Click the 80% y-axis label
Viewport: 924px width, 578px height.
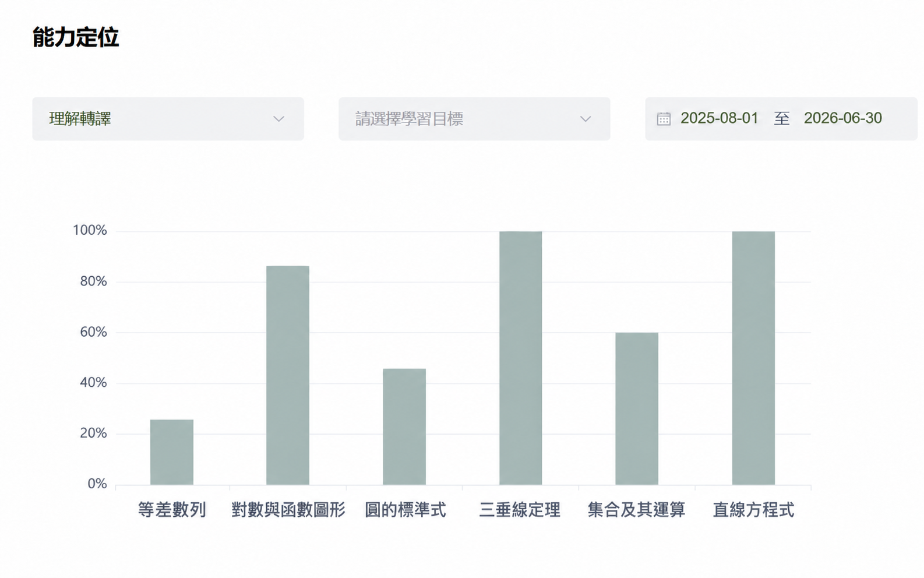click(x=93, y=281)
